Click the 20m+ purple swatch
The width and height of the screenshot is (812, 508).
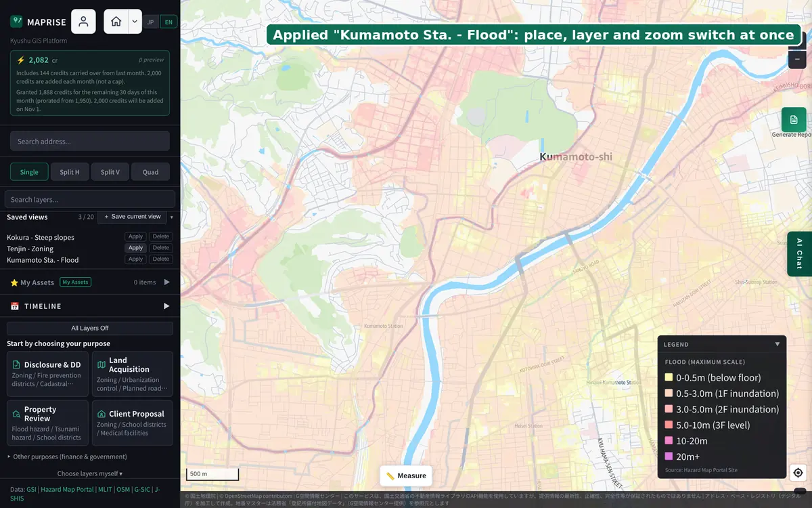point(669,457)
